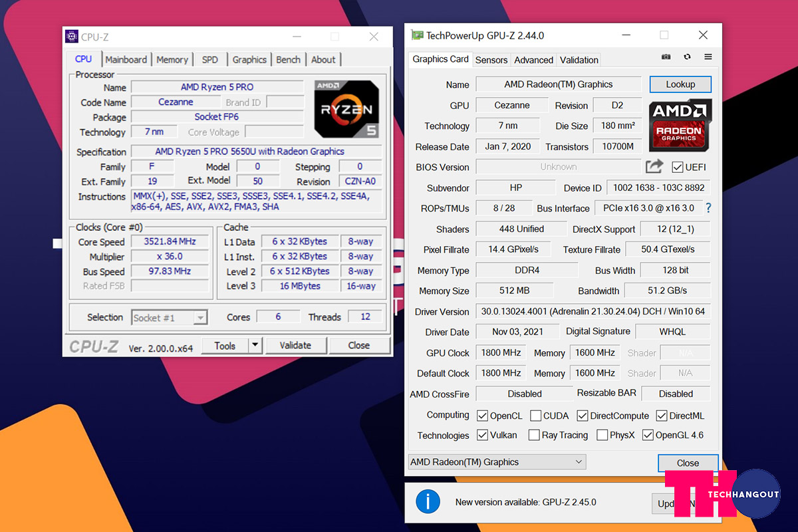Toggle the OpenGL 4.6 checkbox
Viewport: 798px width, 532px height.
648,435
